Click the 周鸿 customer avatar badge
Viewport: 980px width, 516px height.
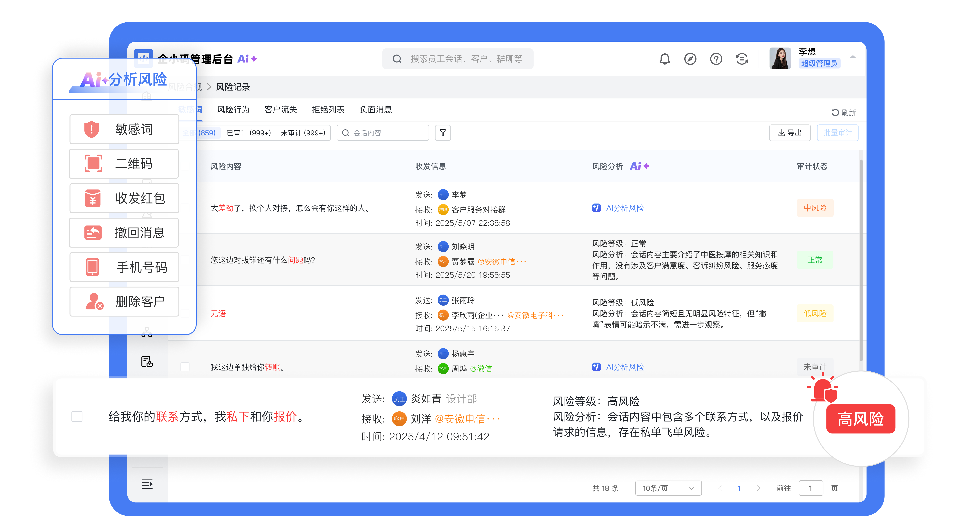(x=443, y=368)
